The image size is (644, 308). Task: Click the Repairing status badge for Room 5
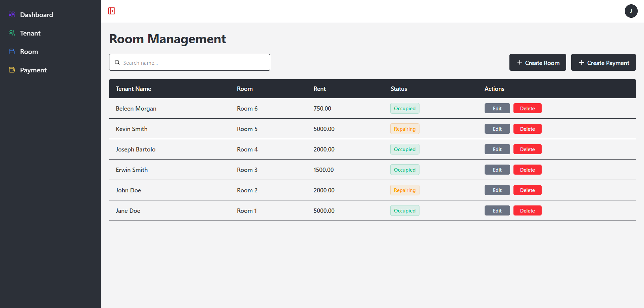(x=405, y=129)
